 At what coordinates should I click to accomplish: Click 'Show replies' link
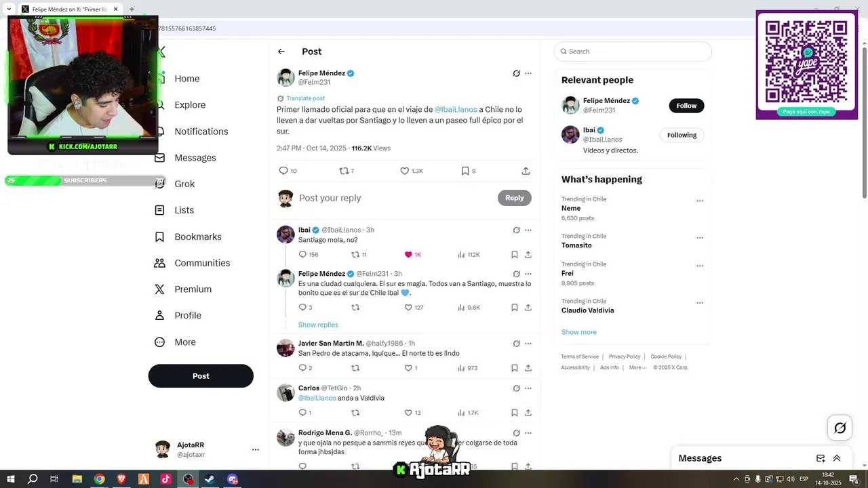coord(318,325)
